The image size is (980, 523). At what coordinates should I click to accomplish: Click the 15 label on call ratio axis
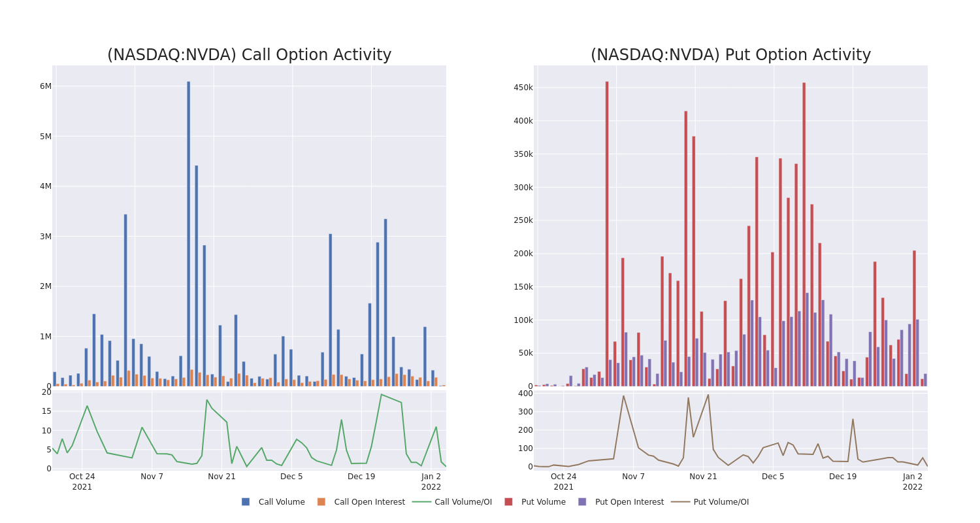(x=47, y=411)
